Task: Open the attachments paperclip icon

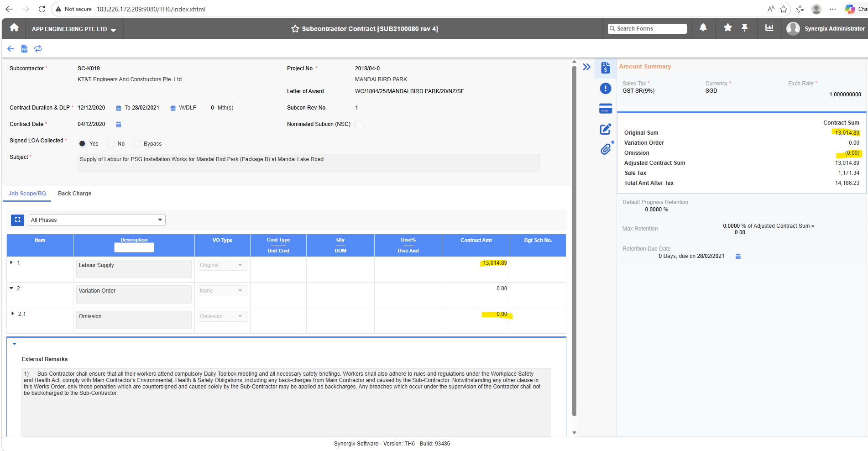Action: pyautogui.click(x=606, y=149)
